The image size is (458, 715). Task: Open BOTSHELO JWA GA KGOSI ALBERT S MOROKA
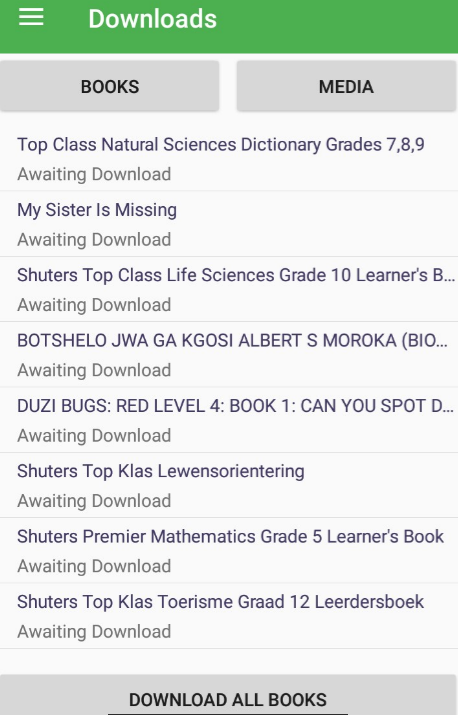[233, 341]
